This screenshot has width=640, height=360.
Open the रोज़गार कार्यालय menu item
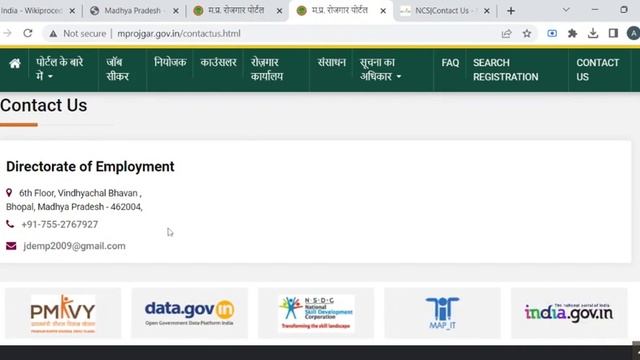tap(267, 69)
